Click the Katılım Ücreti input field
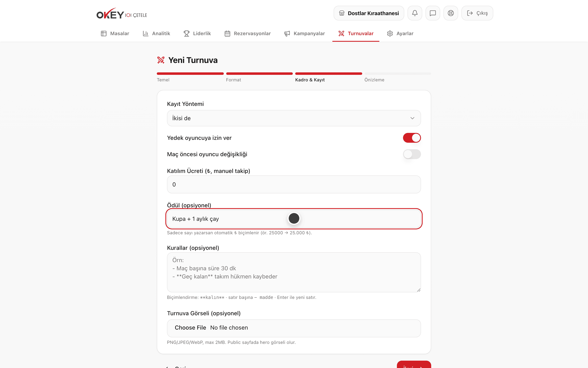This screenshot has width=588, height=368. pos(294,184)
